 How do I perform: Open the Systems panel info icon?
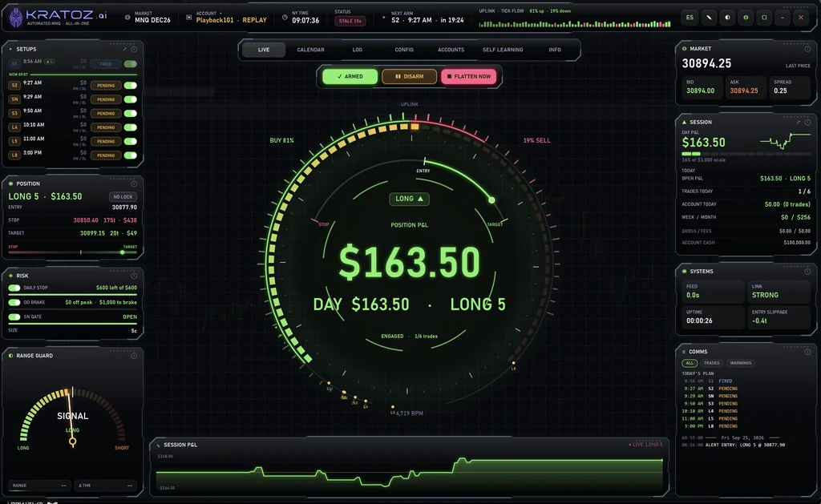point(807,272)
